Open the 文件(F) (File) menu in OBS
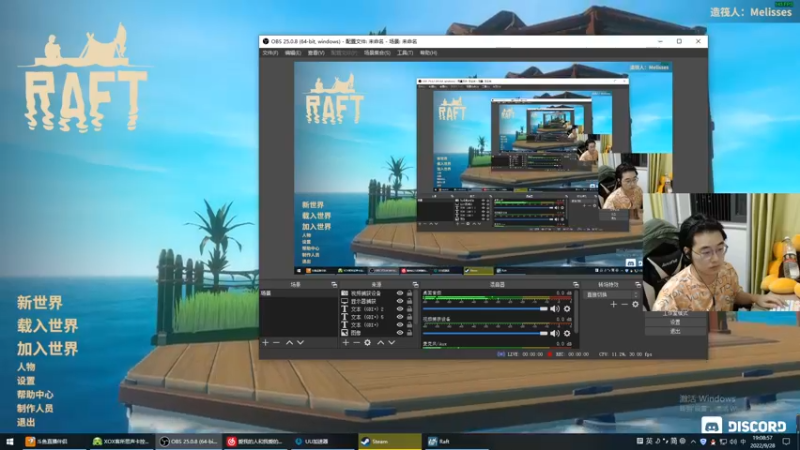This screenshot has height=450, width=800. pos(270,53)
